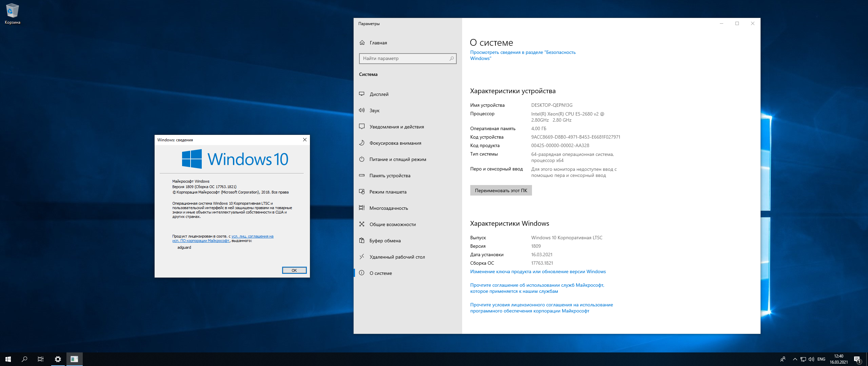The width and height of the screenshot is (868, 366).
Task: Open "Память устройства" page
Action: pyautogui.click(x=390, y=176)
